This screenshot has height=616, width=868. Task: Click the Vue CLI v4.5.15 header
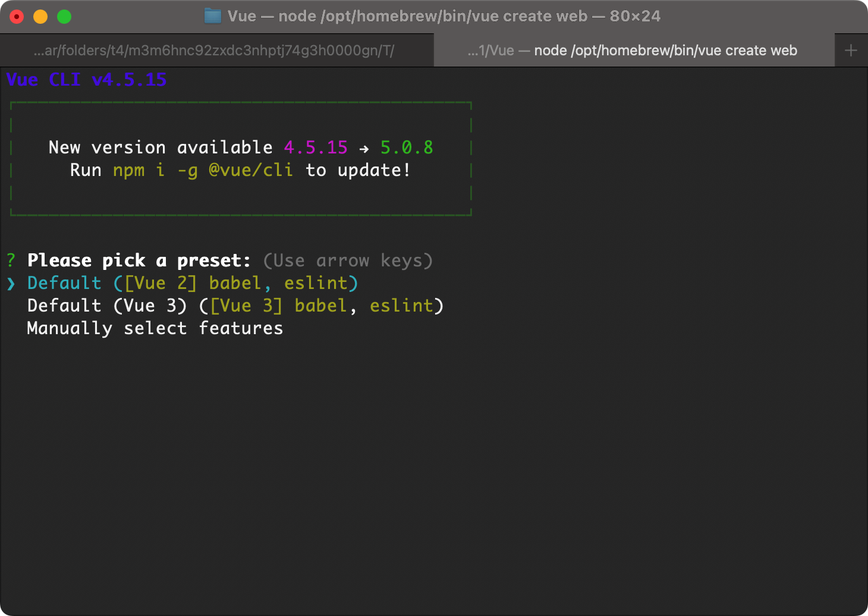pyautogui.click(x=87, y=80)
